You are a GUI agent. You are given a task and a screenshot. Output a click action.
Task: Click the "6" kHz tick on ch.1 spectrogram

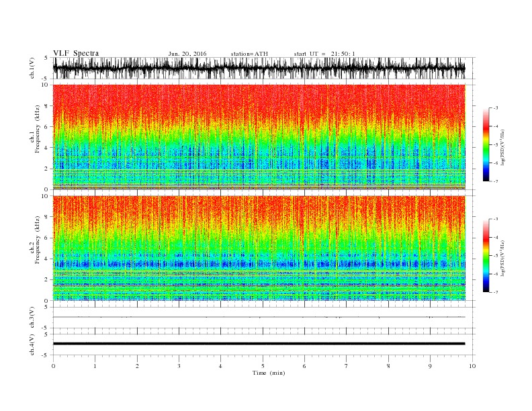(x=46, y=127)
